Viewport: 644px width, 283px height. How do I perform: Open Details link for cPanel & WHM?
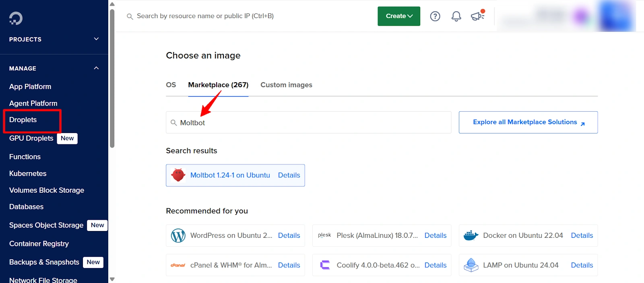(289, 265)
